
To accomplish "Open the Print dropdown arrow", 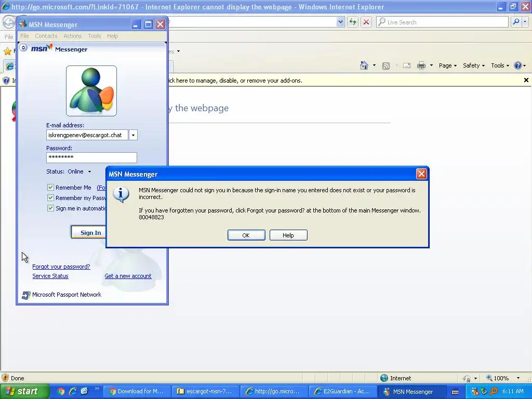I will 431,65.
